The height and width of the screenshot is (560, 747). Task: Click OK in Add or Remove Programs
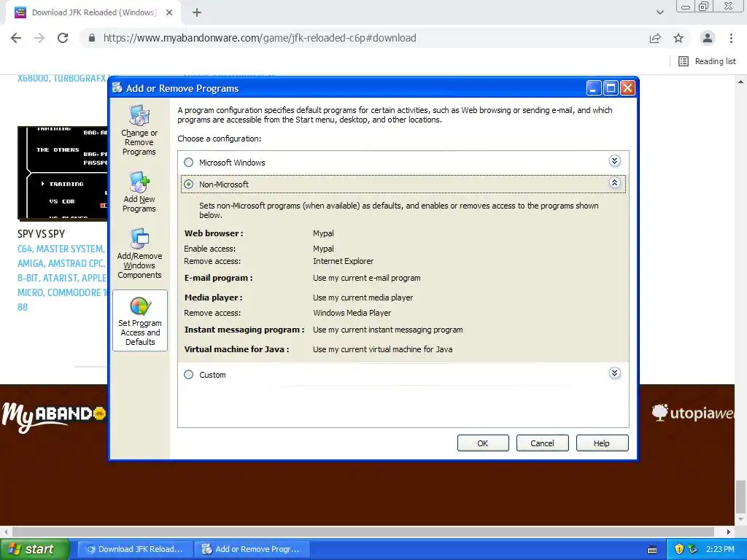coord(483,443)
